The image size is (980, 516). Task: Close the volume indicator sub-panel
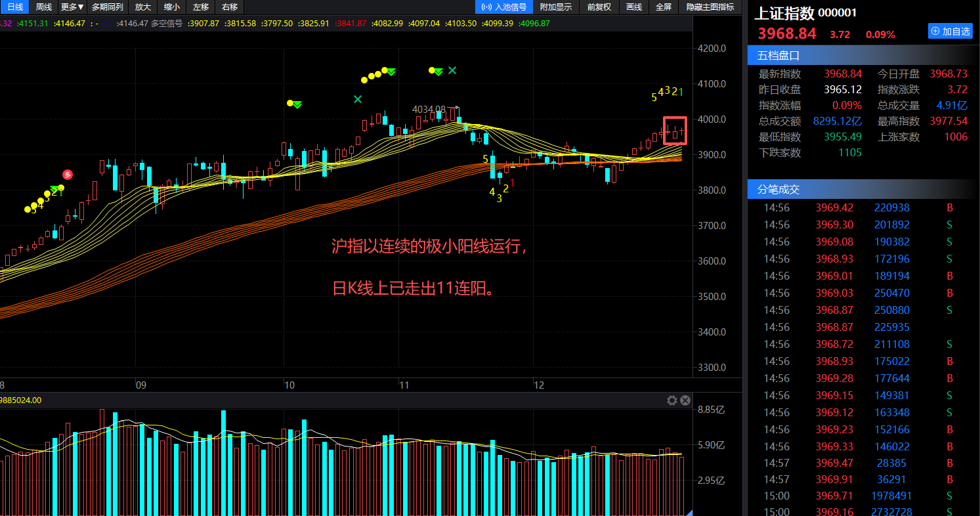tap(685, 400)
